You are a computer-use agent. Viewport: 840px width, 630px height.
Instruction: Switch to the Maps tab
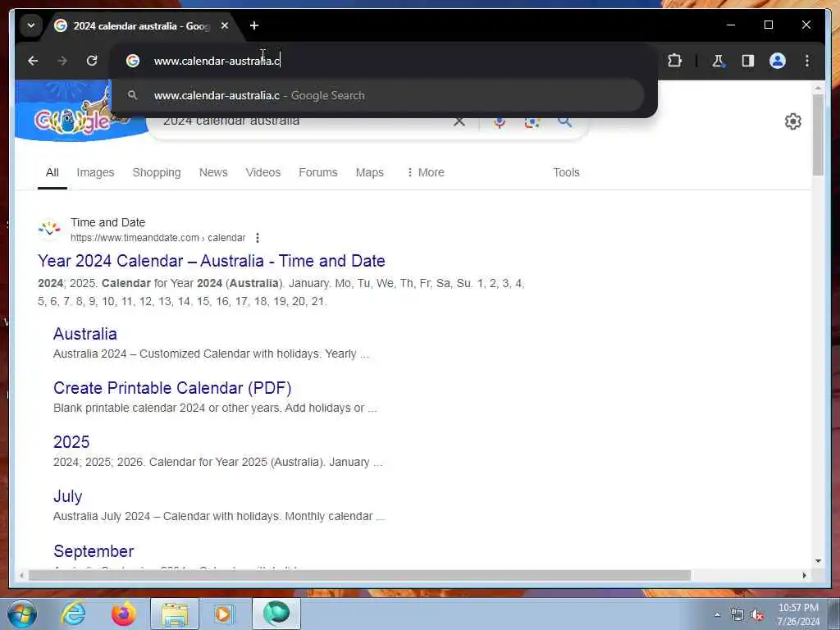tap(370, 172)
